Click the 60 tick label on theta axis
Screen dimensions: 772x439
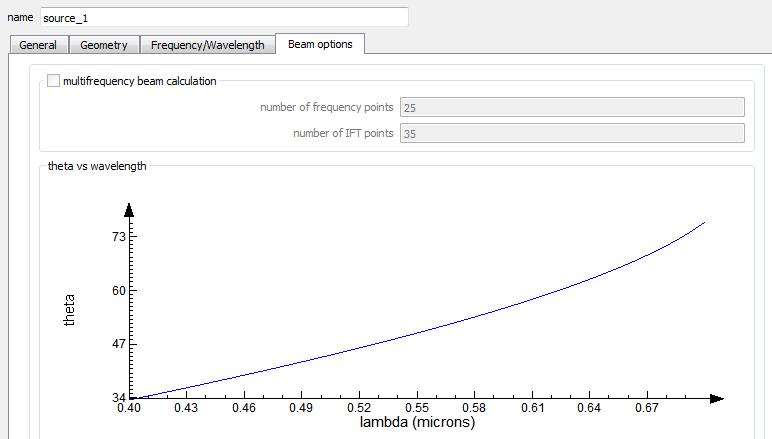click(x=119, y=290)
